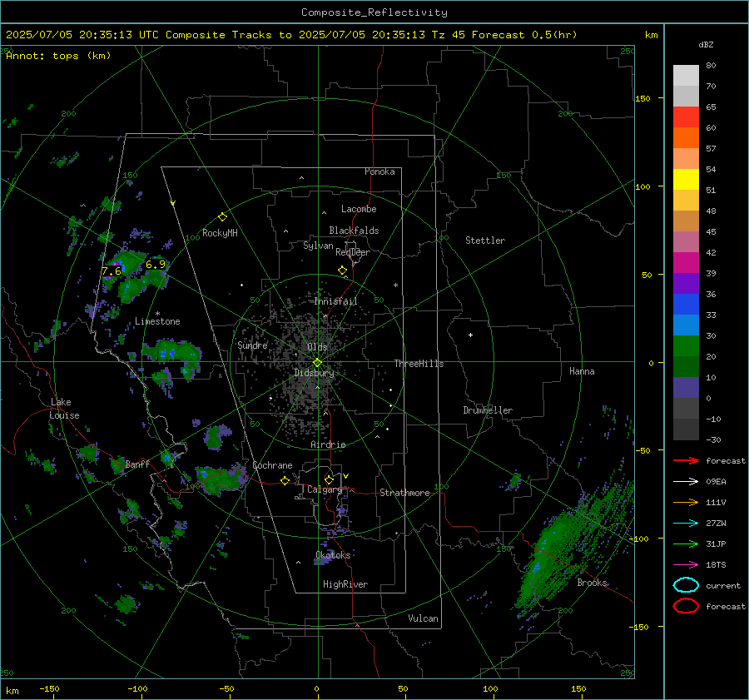749x700 pixels.
Task: Click the Brooks city label
Action: [x=592, y=583]
